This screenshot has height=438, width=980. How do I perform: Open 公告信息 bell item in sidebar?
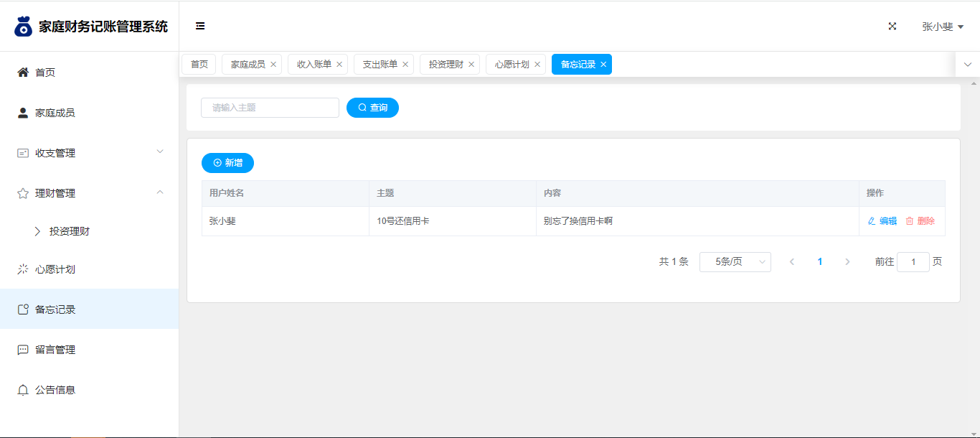point(55,390)
